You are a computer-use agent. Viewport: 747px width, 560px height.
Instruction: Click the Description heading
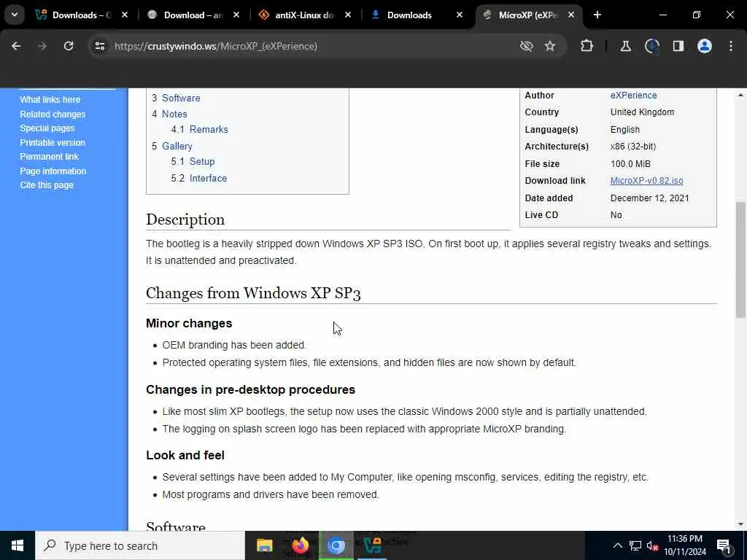coord(185,219)
